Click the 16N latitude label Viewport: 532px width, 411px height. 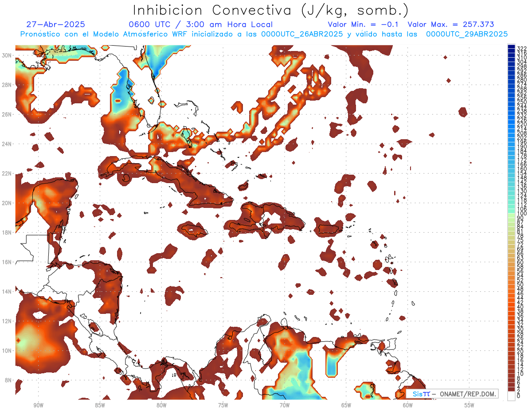(x=8, y=262)
